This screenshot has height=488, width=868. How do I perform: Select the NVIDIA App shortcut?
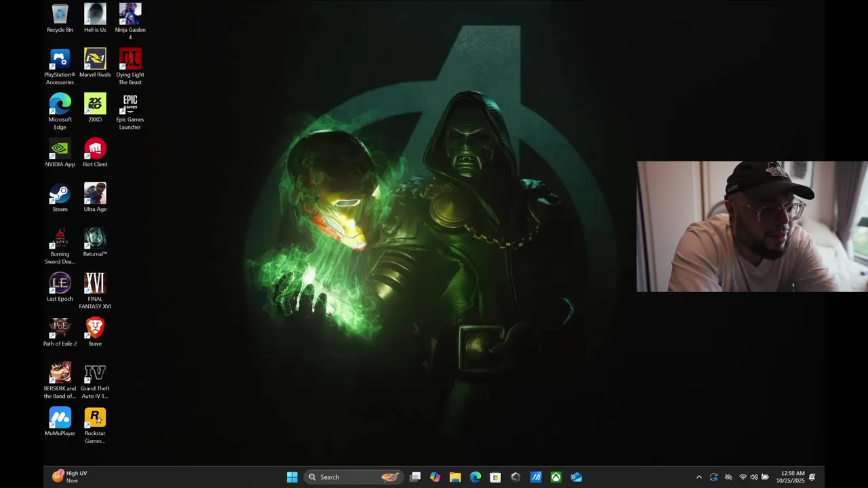point(60,152)
